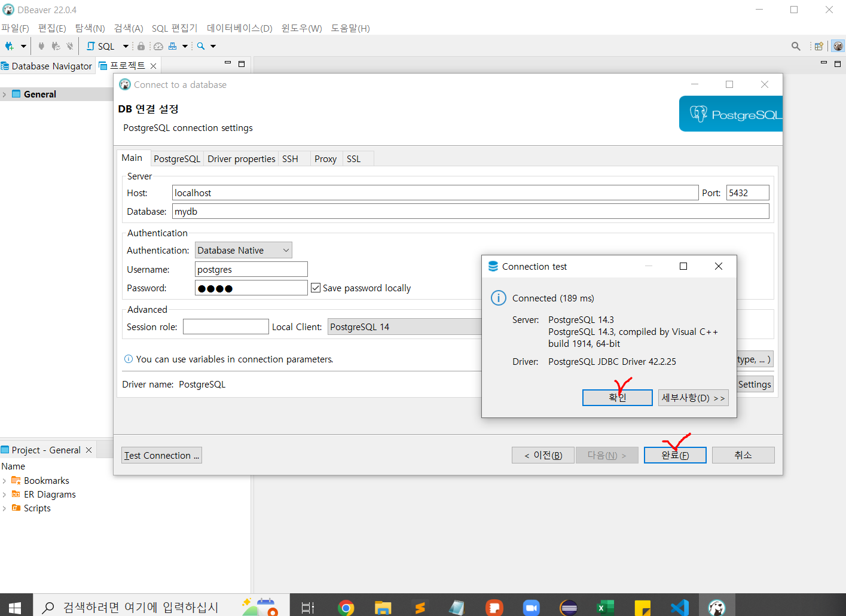The height and width of the screenshot is (616, 846).
Task: Click the dashboard gauge icon in toolbar
Action: pyautogui.click(x=158, y=46)
